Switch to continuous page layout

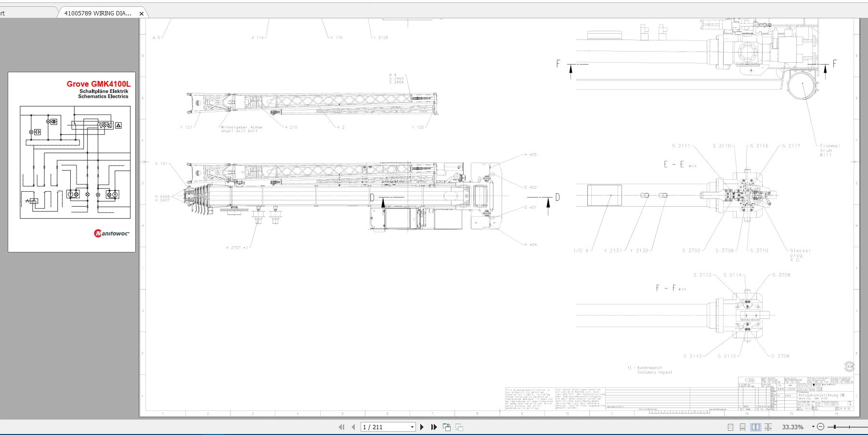tap(743, 427)
